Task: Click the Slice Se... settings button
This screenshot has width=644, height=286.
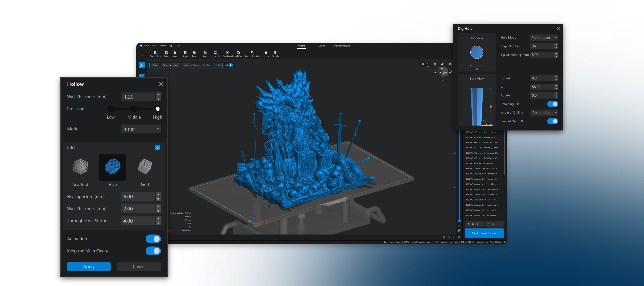Action: pos(474,224)
